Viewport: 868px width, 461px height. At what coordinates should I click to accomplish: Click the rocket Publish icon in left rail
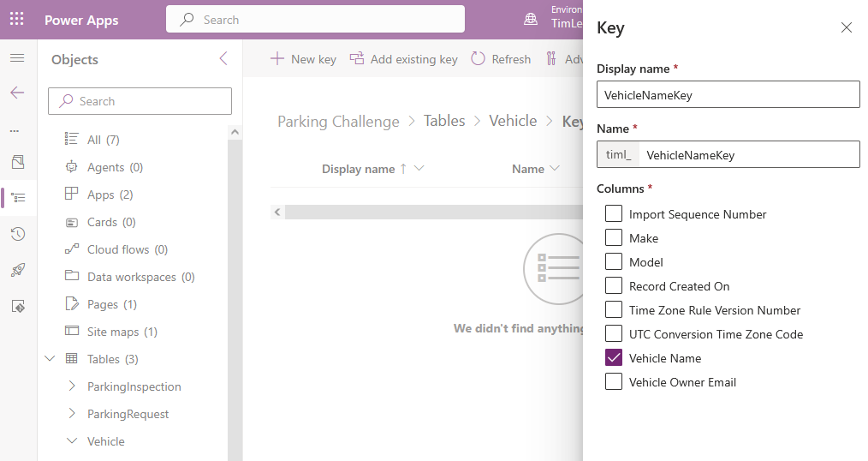click(x=17, y=270)
